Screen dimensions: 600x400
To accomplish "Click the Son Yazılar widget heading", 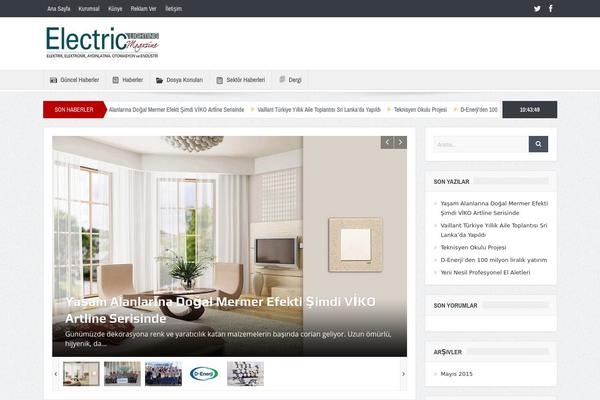I will click(451, 181).
